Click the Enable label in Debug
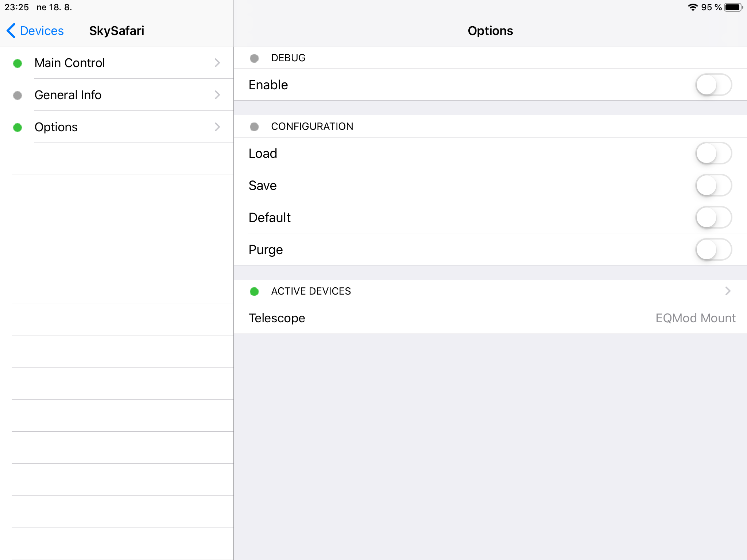 coord(268,85)
